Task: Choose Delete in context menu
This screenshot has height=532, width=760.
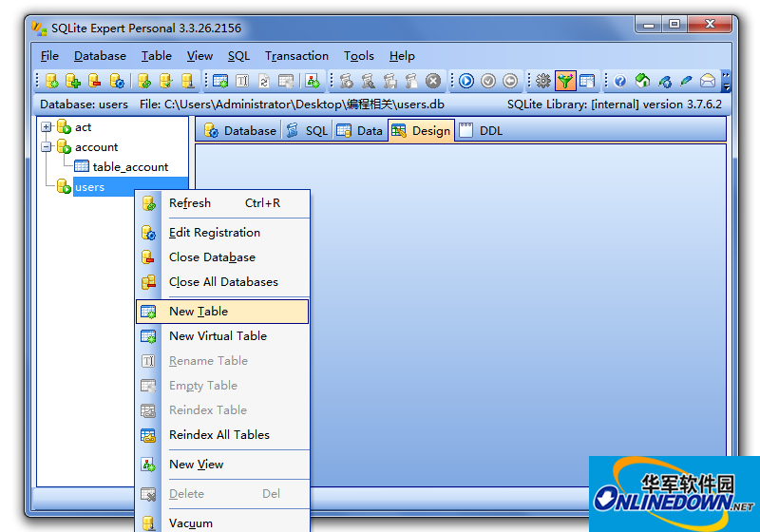Action: [x=222, y=494]
